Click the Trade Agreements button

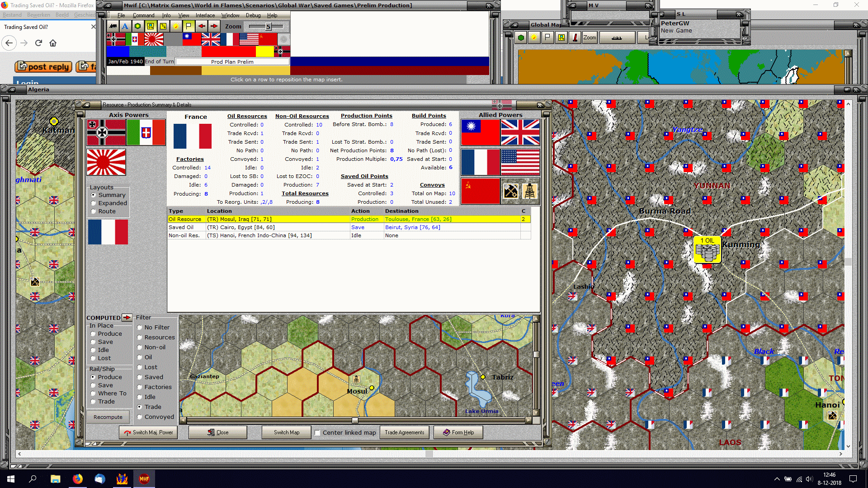(404, 432)
